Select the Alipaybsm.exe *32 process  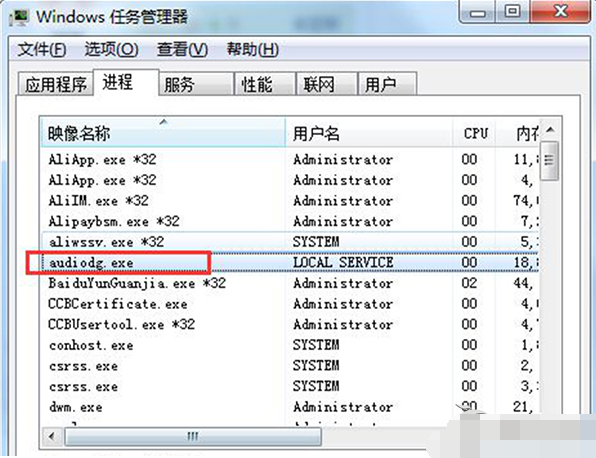(x=290, y=221)
